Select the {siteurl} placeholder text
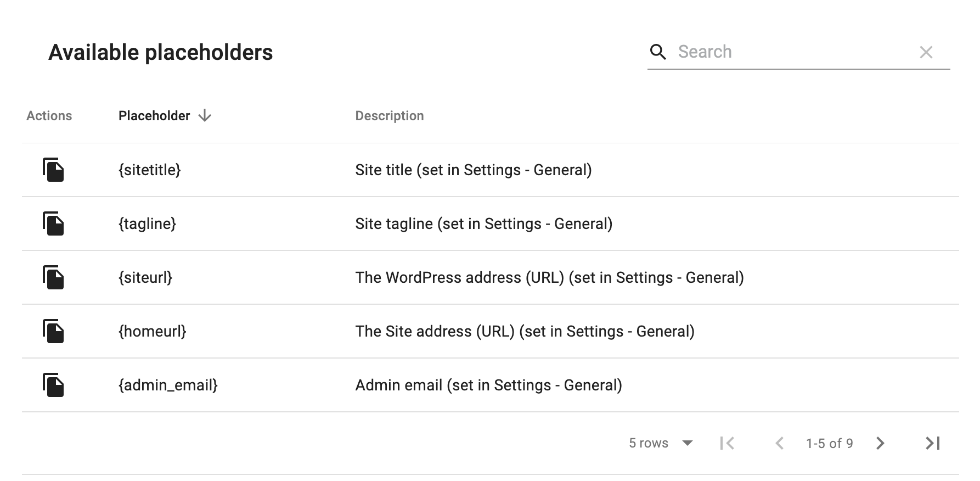The image size is (980, 481). click(x=145, y=277)
